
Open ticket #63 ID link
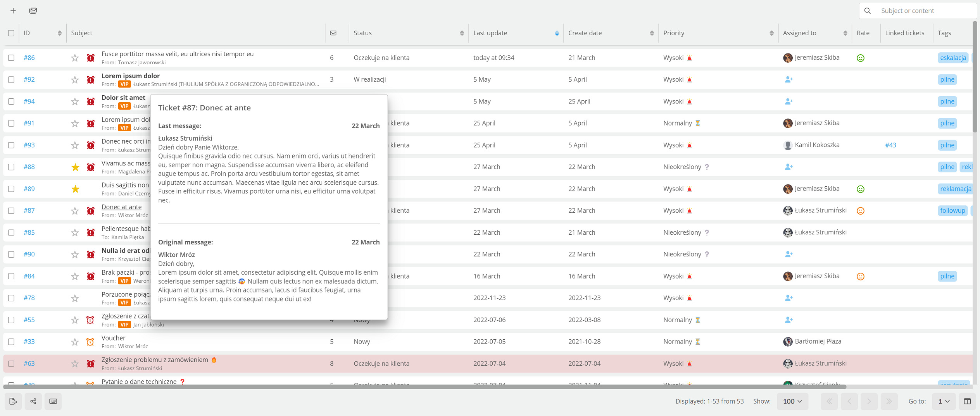tap(29, 363)
